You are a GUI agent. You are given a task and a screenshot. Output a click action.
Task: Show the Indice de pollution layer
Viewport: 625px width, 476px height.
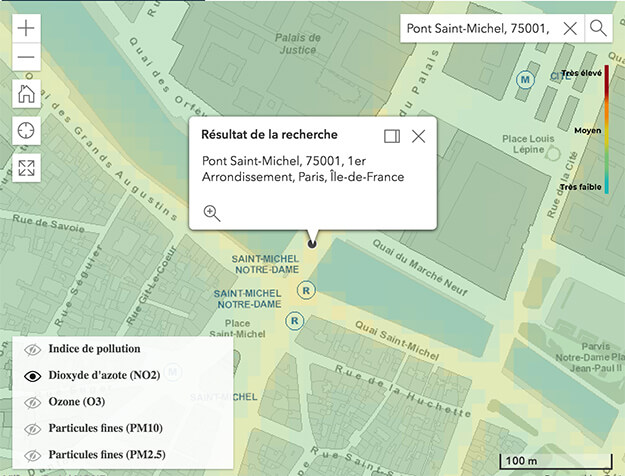[34, 349]
